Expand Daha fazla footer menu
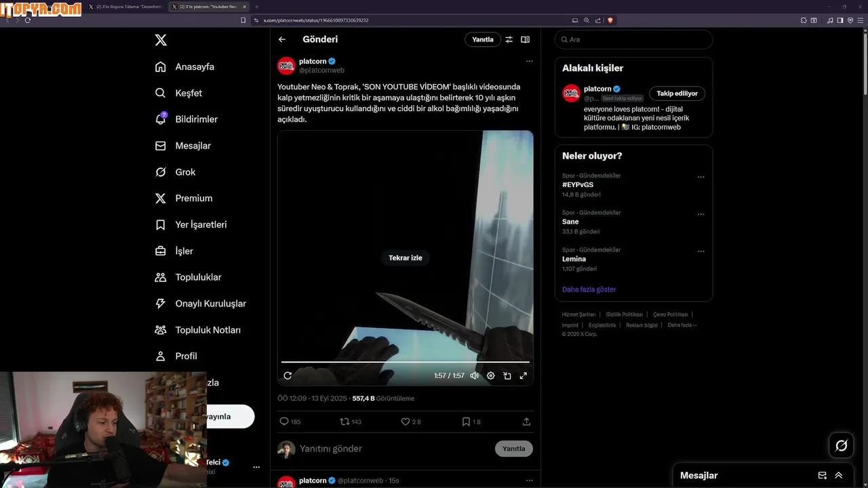 click(x=682, y=325)
